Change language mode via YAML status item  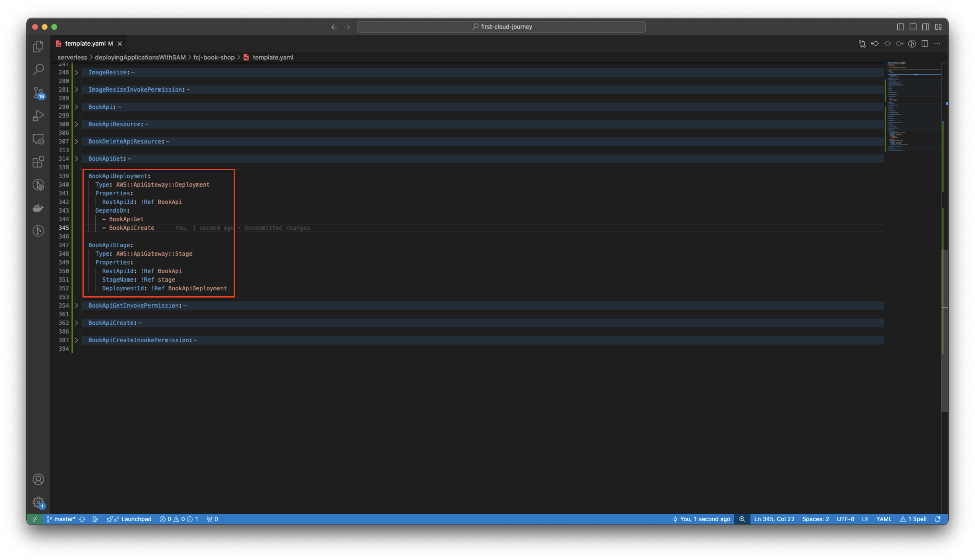point(884,519)
